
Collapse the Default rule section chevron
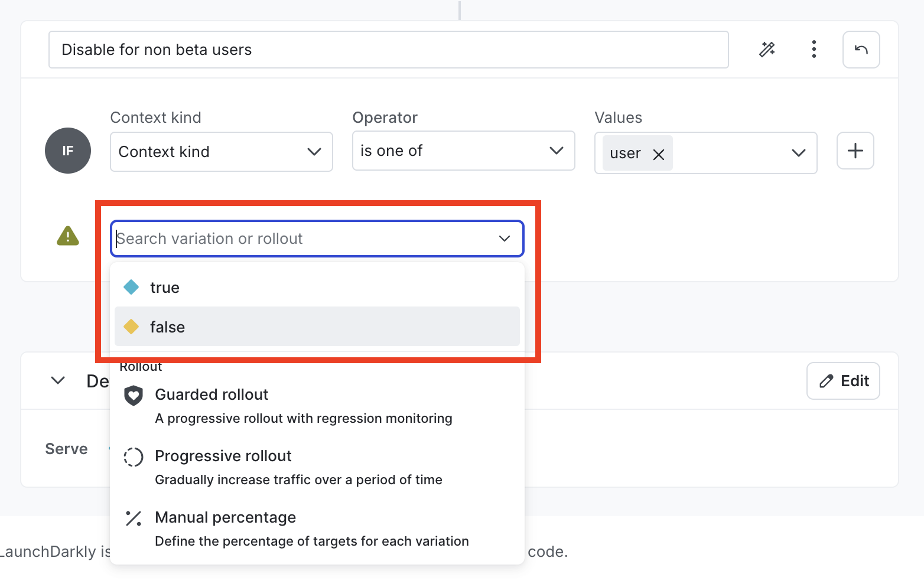pyautogui.click(x=58, y=380)
